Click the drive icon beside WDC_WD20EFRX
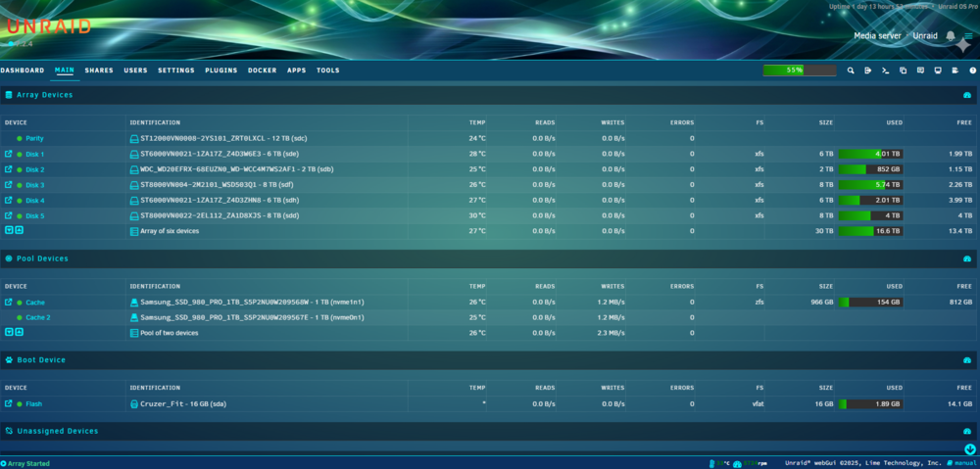This screenshot has height=469, width=980. [x=133, y=169]
